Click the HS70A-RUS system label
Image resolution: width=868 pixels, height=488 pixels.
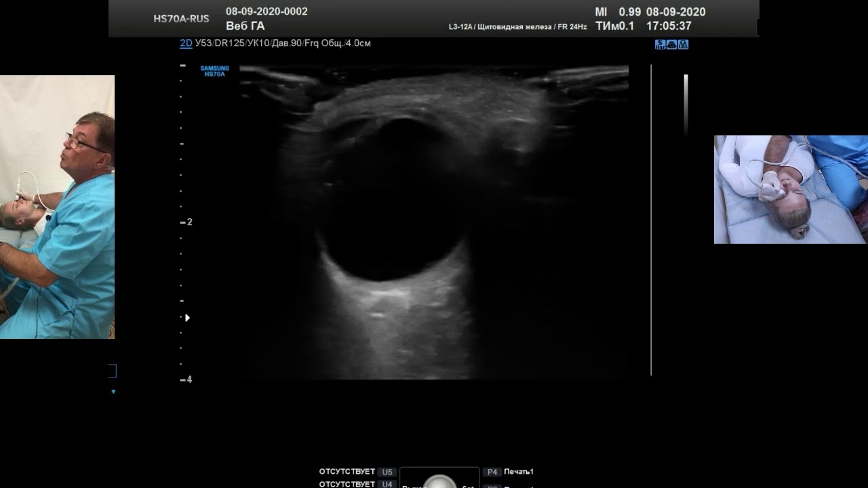click(x=181, y=18)
